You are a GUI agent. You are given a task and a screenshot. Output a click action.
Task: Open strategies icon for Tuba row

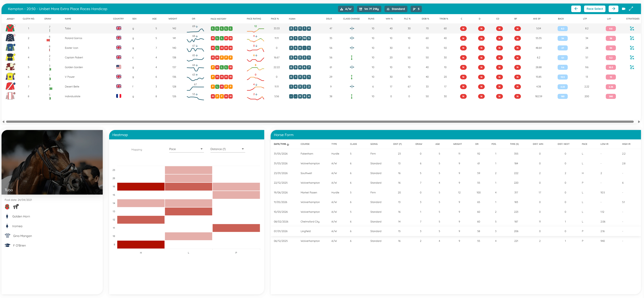tap(632, 28)
